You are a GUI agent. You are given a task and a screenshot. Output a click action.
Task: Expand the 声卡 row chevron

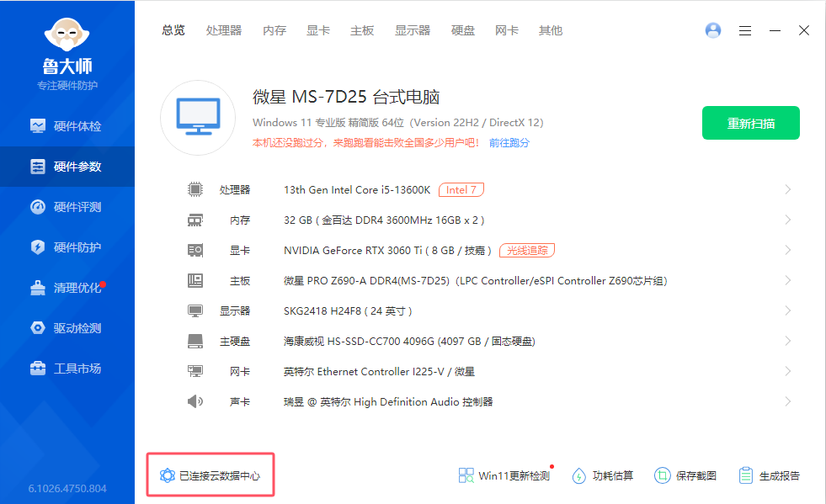pyautogui.click(x=787, y=402)
